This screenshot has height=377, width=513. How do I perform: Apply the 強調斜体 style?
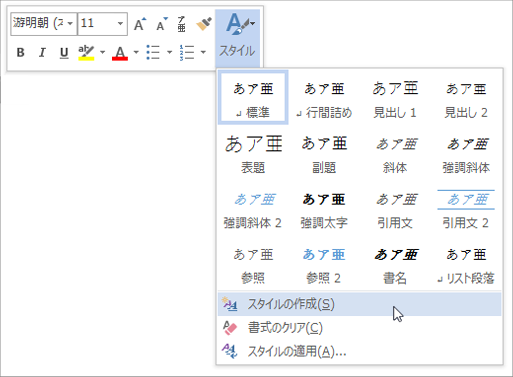466,153
